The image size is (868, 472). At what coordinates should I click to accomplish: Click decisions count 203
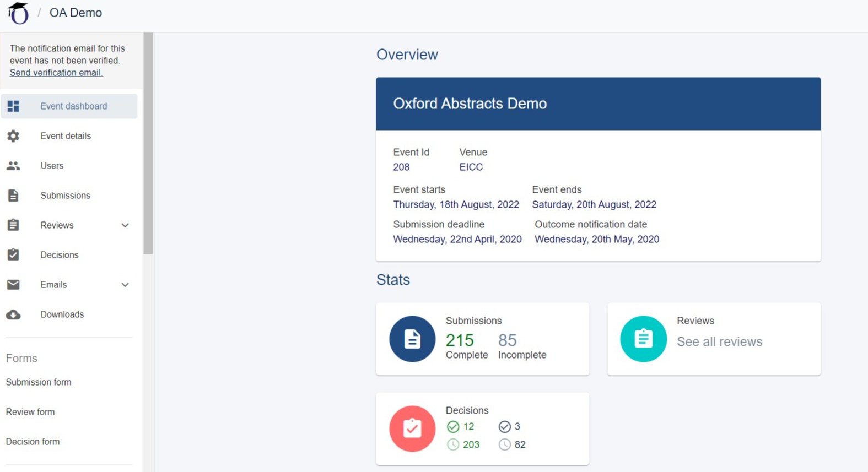coord(471,444)
